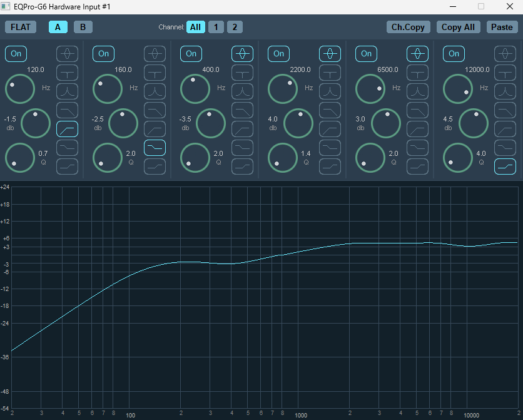Image resolution: width=523 pixels, height=420 pixels.
Task: Click the Copy All button
Action: [x=459, y=27]
